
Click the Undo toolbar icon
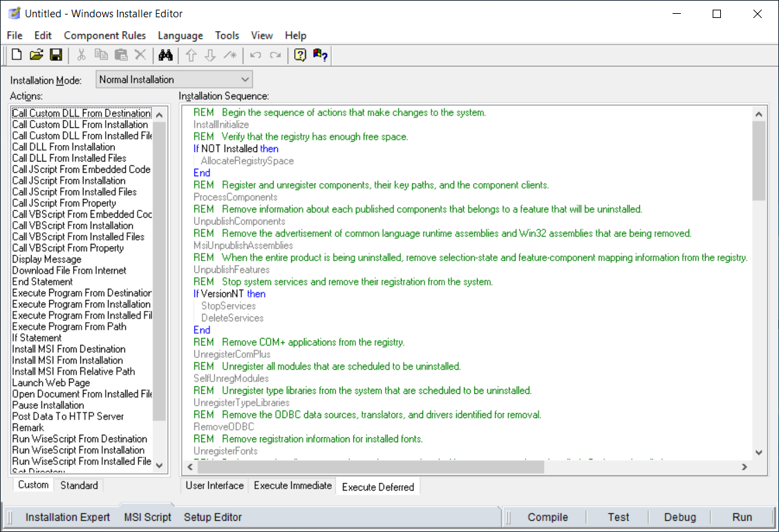point(255,55)
